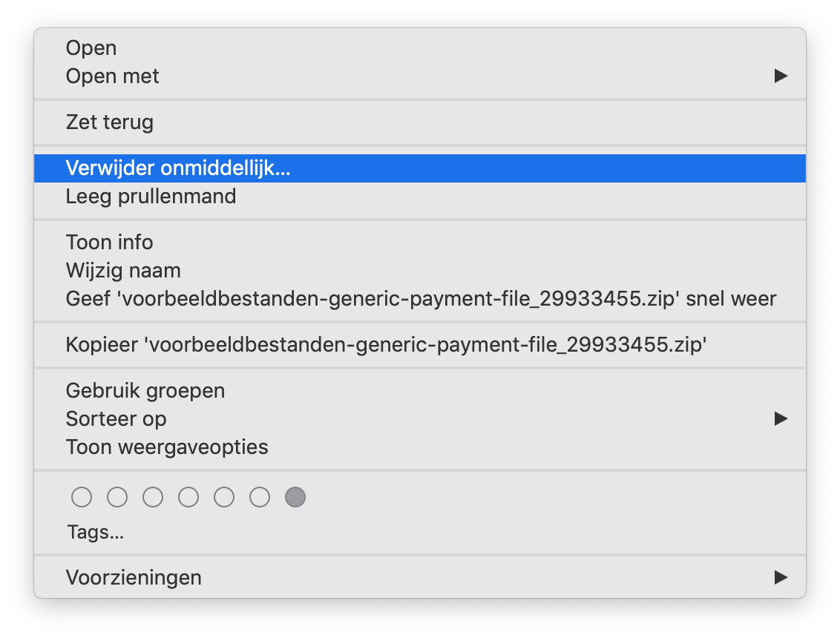Select the fifth tag color circle

tap(224, 497)
